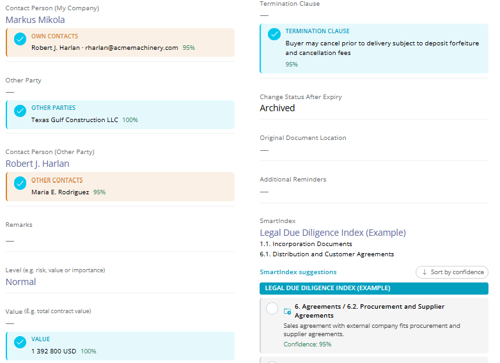Viewport: 500px width, 363px height.
Task: Open the Robert J. Harlan contact link
Action: [x=37, y=164]
